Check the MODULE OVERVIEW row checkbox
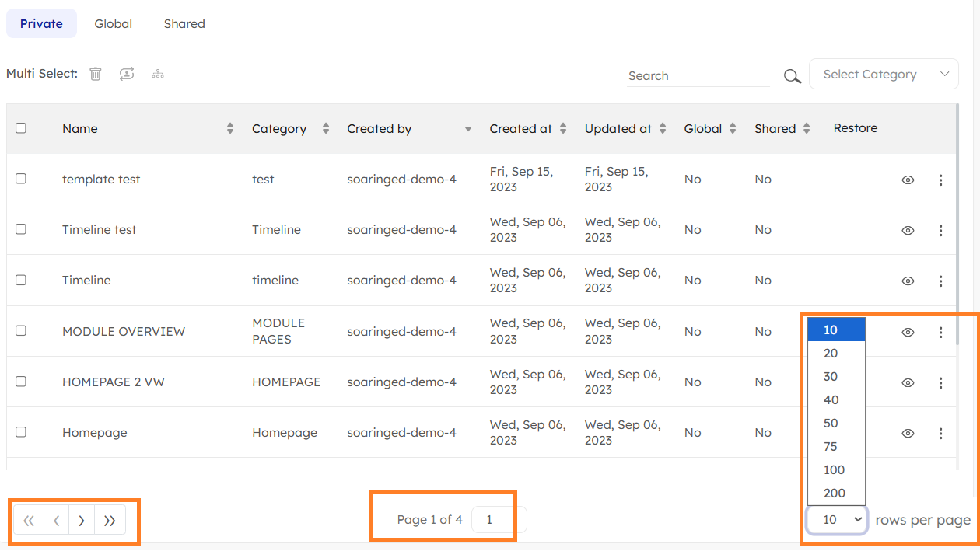 point(21,330)
